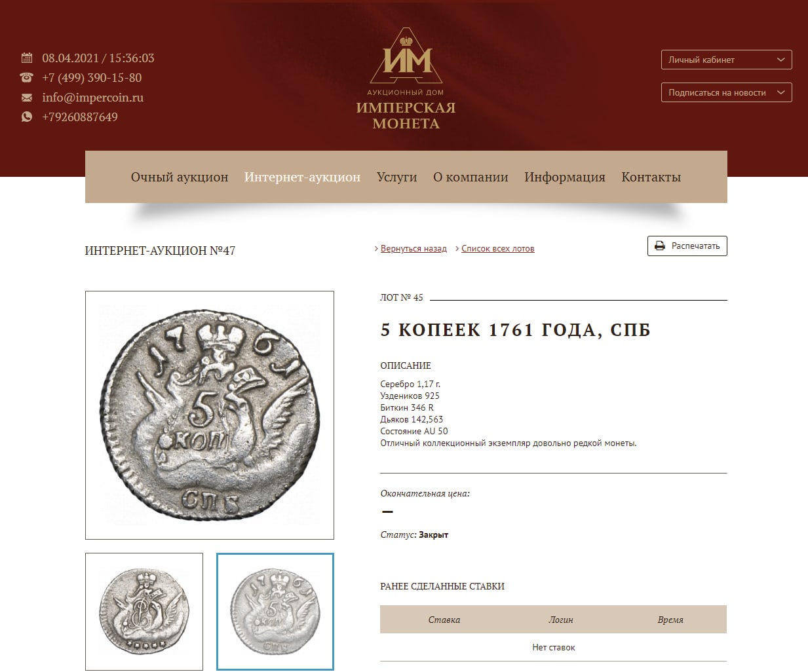Select О компании in the navigation
The height and width of the screenshot is (672, 808).
[471, 177]
